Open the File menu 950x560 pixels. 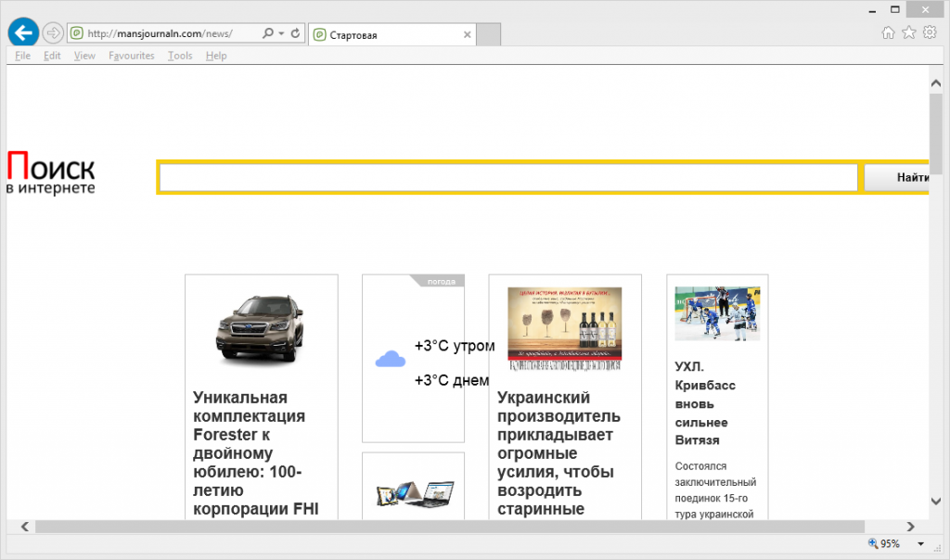coord(23,56)
